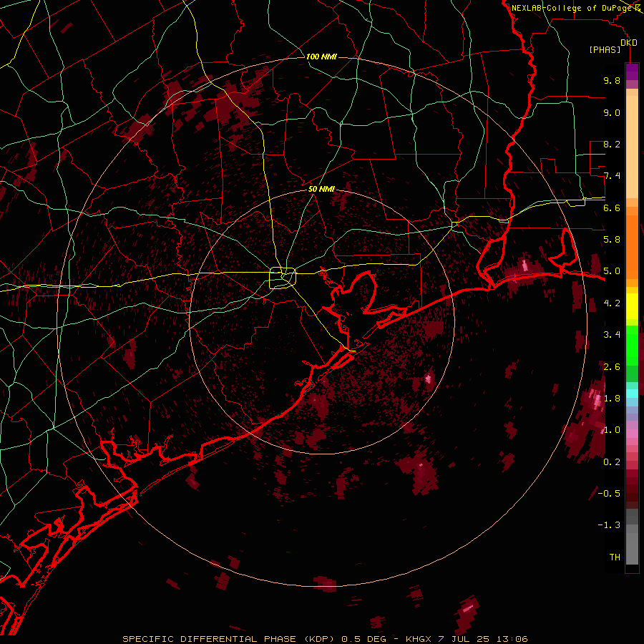The height and width of the screenshot is (644, 644).
Task: Select the 8.2 value on the scale
Action: pyautogui.click(x=612, y=144)
